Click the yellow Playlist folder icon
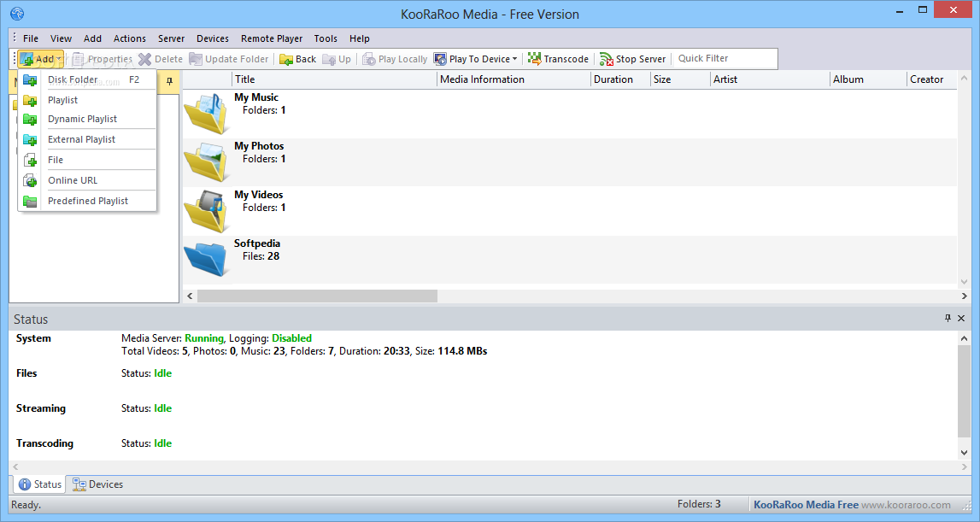 tap(30, 100)
